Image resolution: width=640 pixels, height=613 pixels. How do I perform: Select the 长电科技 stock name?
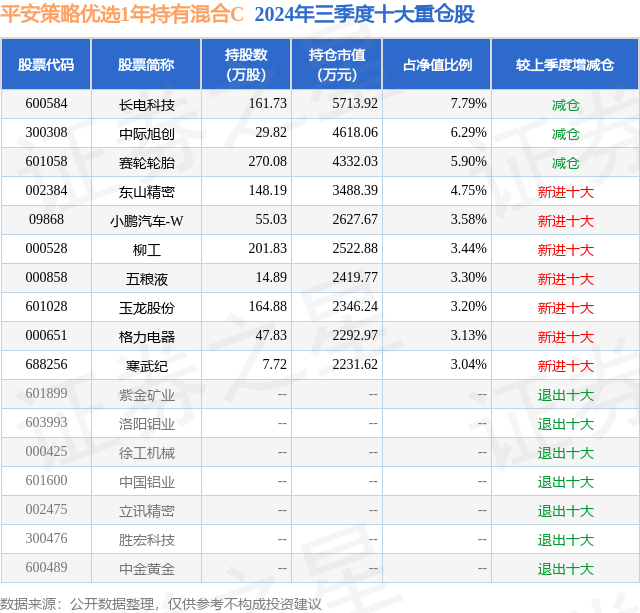coord(147,105)
